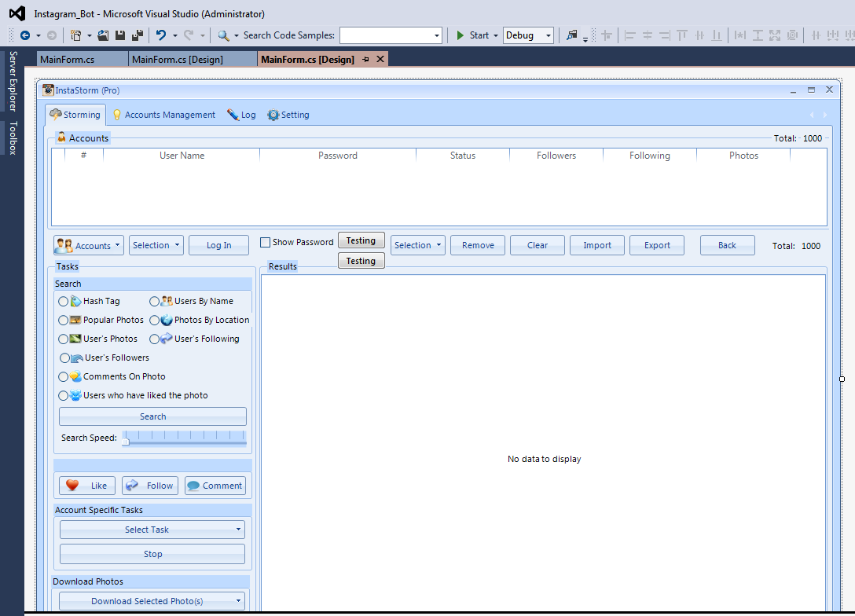The width and height of the screenshot is (855, 616).
Task: Close the active MainForm.cs [Design] tab
Action: 380,59
